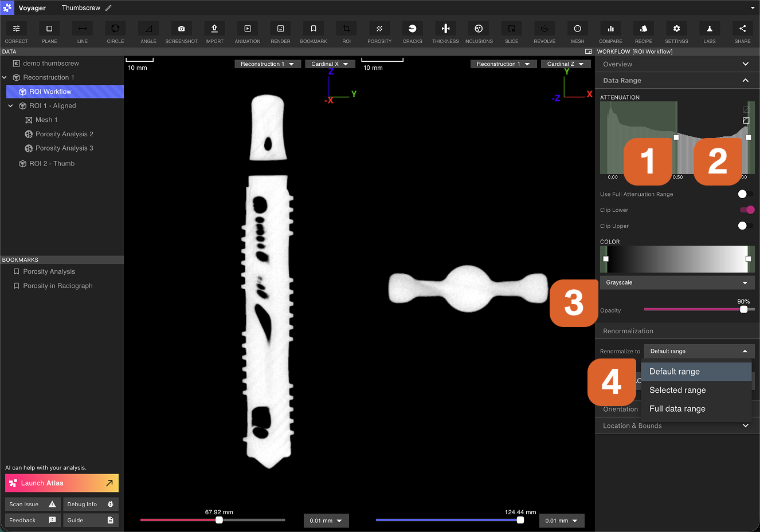
Task: Select the Plane tool
Action: coord(49,33)
